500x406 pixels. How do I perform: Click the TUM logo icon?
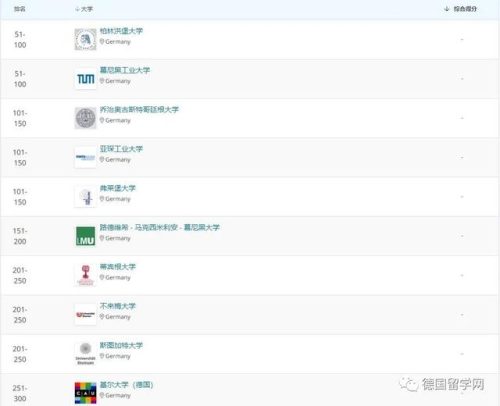coord(85,79)
